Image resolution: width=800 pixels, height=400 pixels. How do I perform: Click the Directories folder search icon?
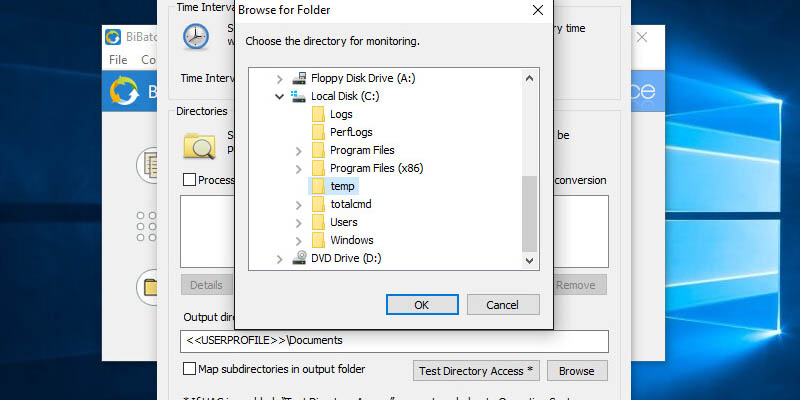pos(198,145)
